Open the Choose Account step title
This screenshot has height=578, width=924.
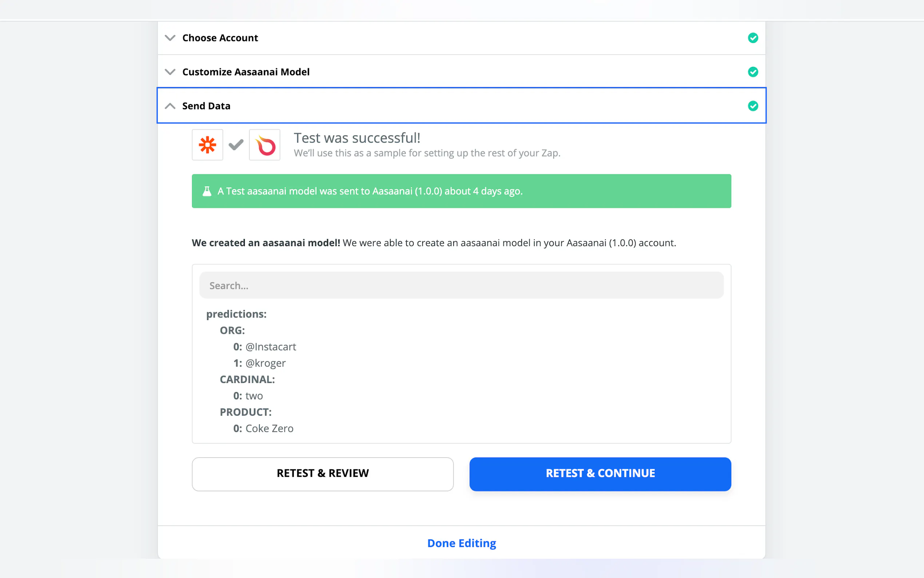click(220, 38)
